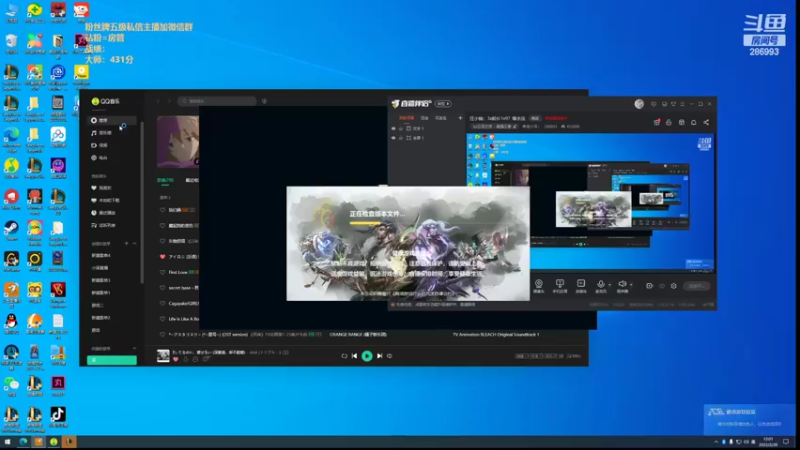
Task: Go forward with QQ Music navigation arrow
Action: coord(169,101)
